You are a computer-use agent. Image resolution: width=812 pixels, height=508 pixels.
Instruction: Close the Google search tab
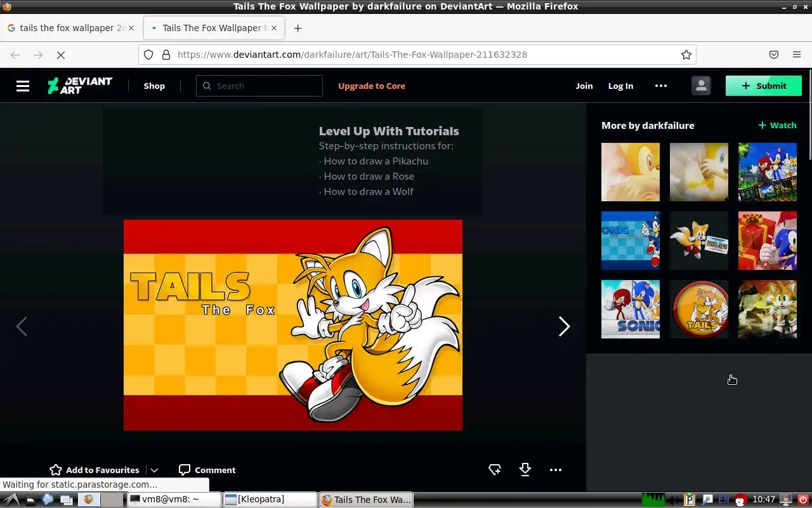click(132, 28)
